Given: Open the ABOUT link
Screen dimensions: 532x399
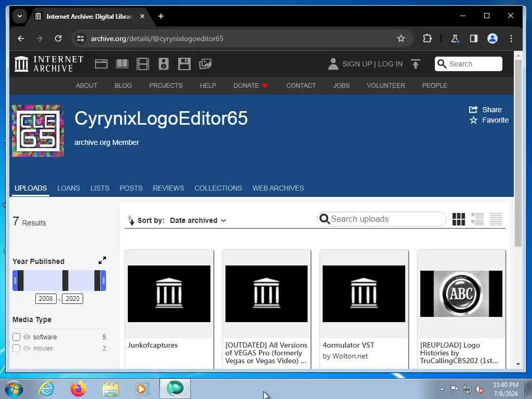Looking at the screenshot, I should pos(87,86).
